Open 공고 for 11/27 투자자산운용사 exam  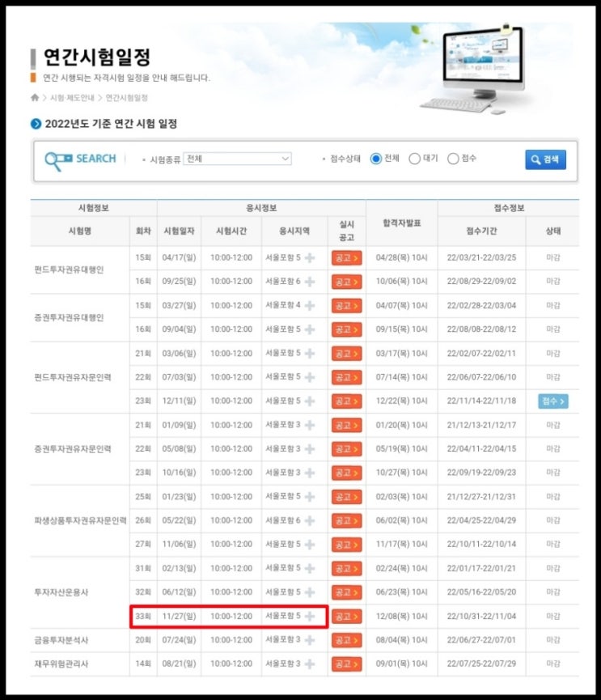(347, 617)
